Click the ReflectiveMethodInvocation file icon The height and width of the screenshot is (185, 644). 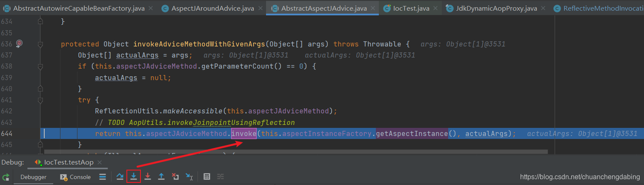(x=556, y=8)
